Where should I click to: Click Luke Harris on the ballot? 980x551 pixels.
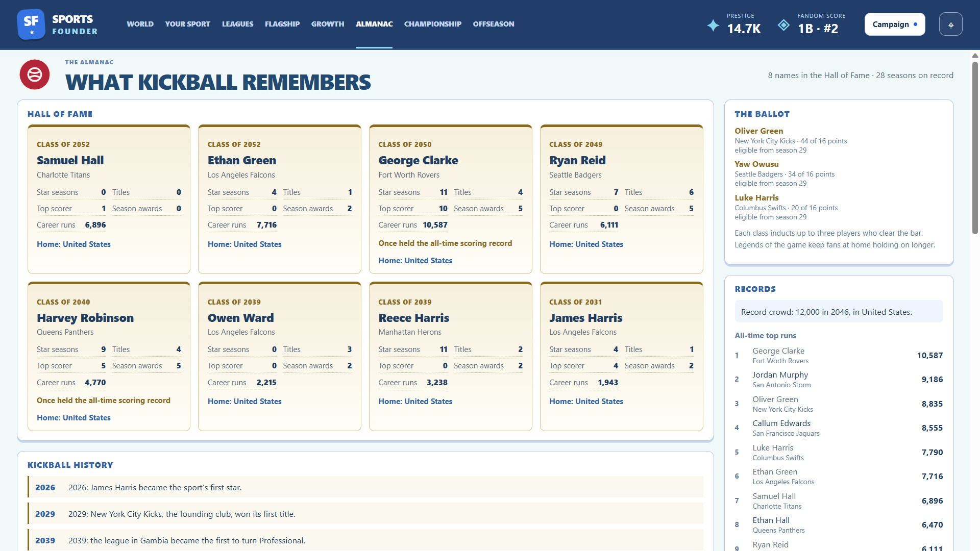756,198
